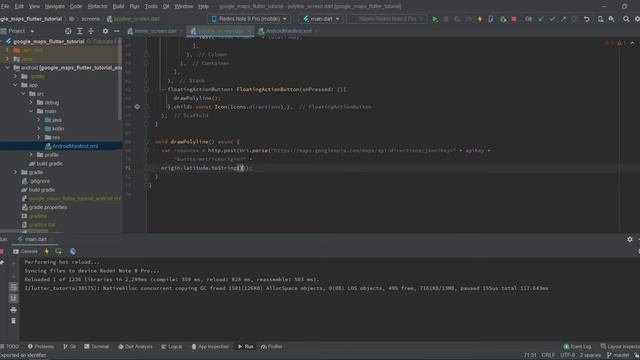Click the gutter icon beside the Icon line

tap(138, 107)
